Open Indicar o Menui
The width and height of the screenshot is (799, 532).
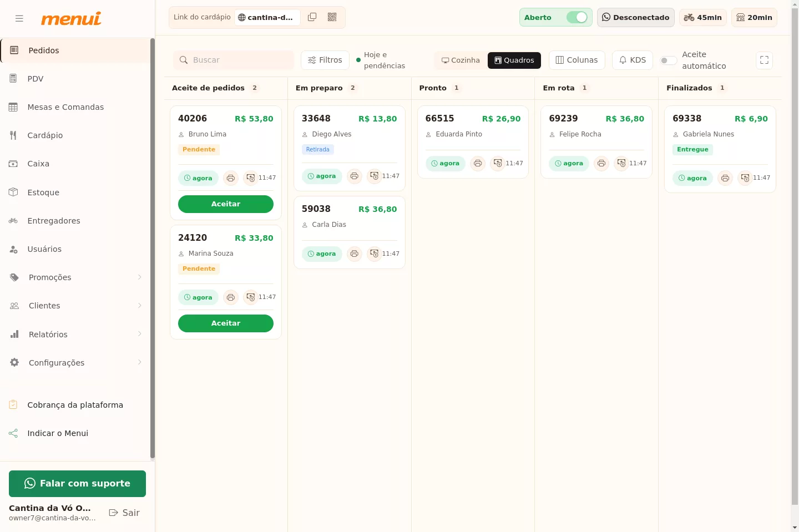pyautogui.click(x=75, y=433)
